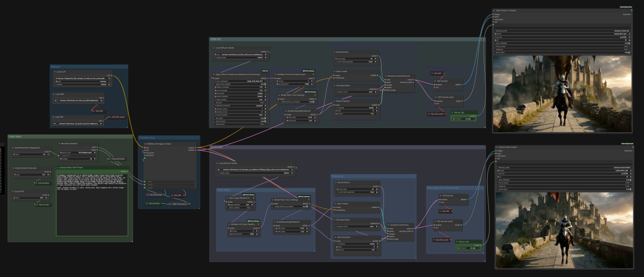Open vdn_checkpoint dropdown in Apply VDN HS node
Screen dimensions: 644x277
coord(240,81)
